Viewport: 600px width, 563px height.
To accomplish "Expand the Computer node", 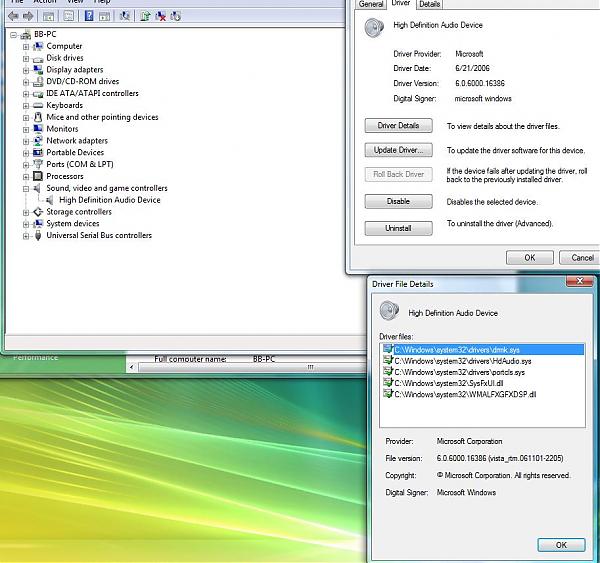I will coord(26,47).
